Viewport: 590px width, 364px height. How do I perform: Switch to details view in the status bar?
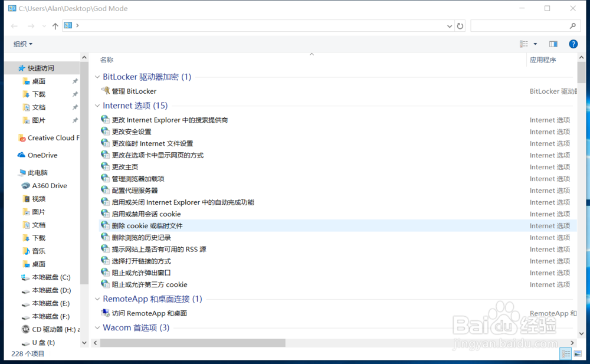point(566,354)
